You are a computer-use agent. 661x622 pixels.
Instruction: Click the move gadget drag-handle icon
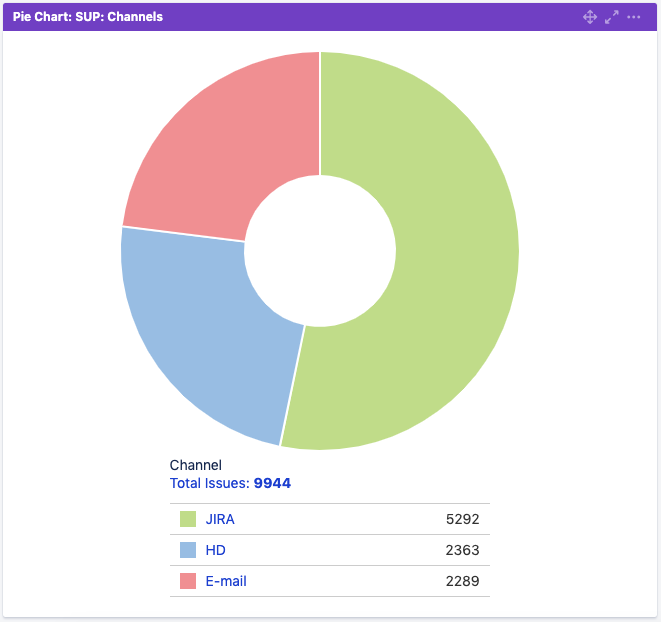pyautogui.click(x=590, y=17)
